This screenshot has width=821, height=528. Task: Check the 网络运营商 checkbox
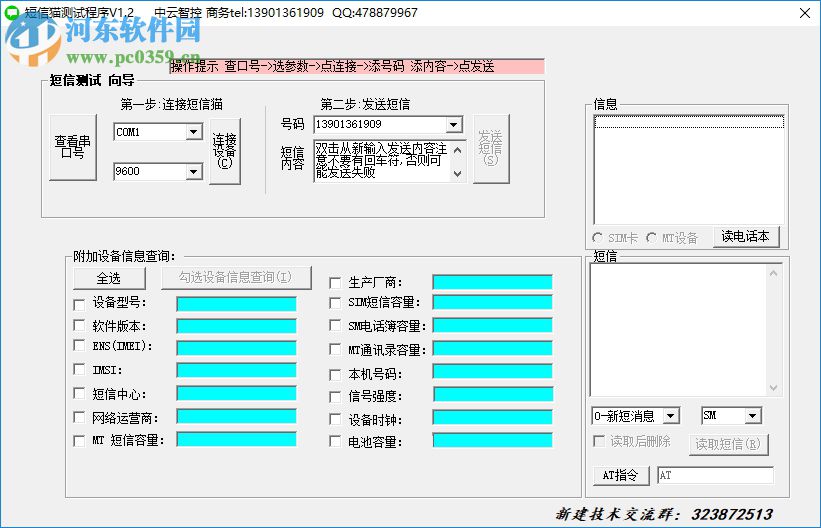click(x=80, y=417)
